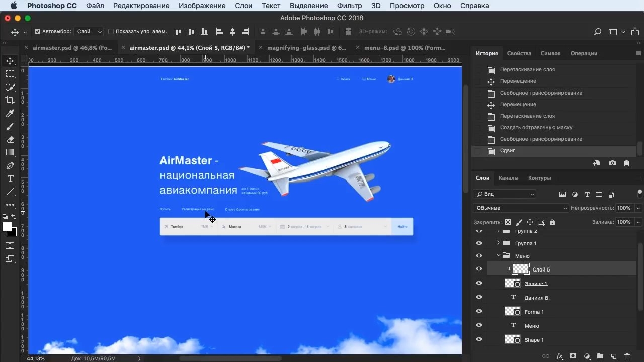Switch to the Свойства tab

[x=519, y=53]
